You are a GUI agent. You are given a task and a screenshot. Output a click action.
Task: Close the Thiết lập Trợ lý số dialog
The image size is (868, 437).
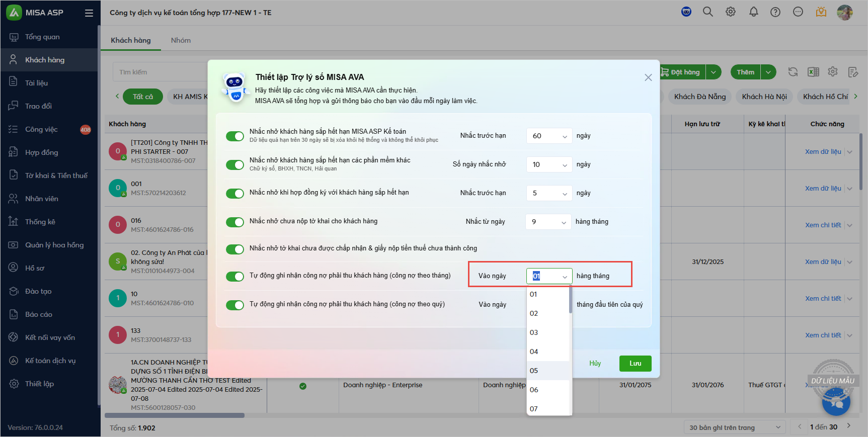click(x=648, y=77)
